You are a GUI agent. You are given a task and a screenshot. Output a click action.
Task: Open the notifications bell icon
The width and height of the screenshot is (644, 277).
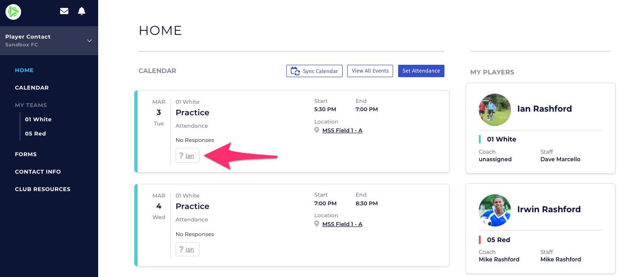point(82,11)
